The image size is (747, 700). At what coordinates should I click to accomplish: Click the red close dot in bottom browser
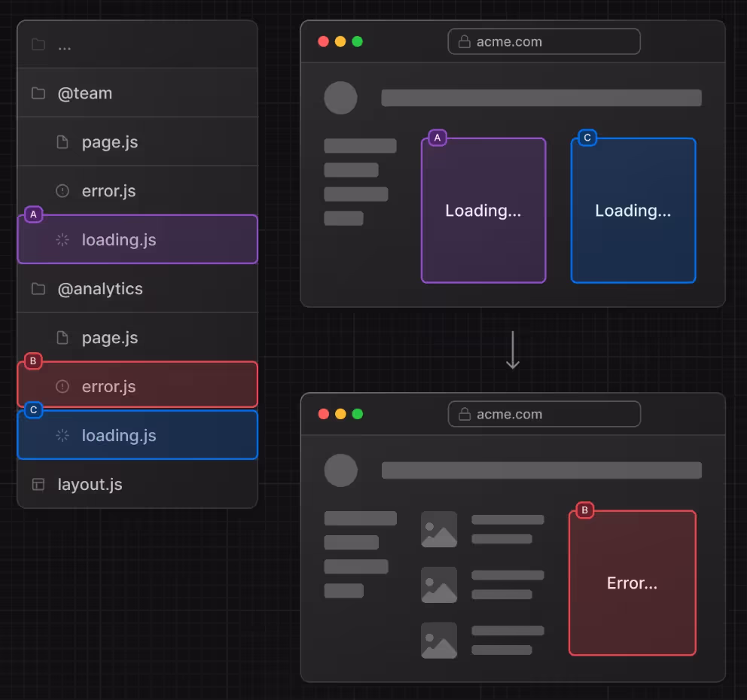click(x=324, y=414)
